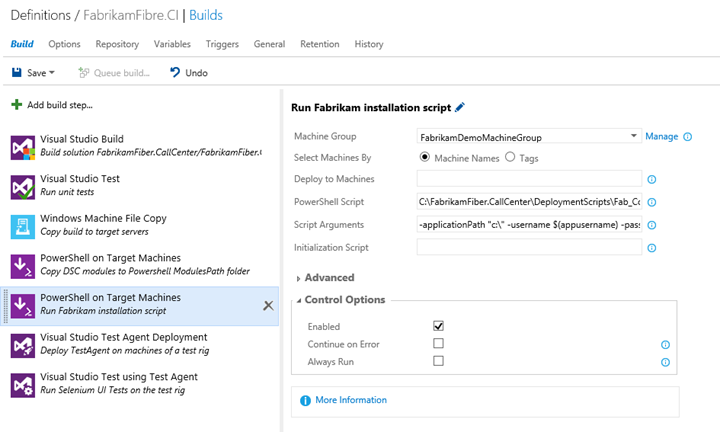Click the Manage link

(661, 136)
